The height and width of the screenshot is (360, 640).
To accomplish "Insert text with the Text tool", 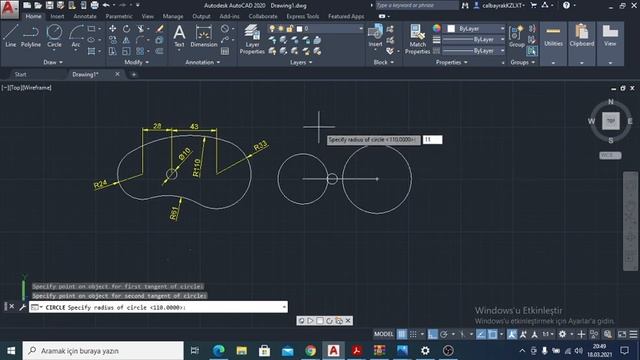I will (179, 36).
